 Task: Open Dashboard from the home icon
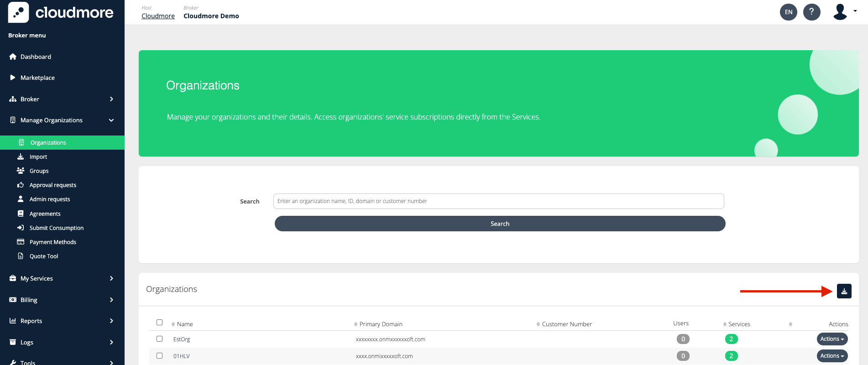(x=13, y=57)
